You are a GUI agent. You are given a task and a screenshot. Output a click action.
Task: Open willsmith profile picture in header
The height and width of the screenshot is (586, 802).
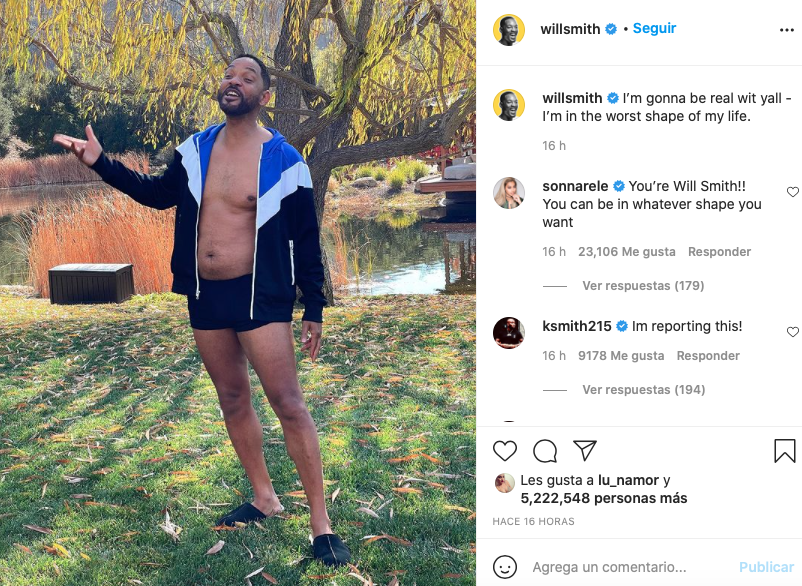[x=509, y=30]
